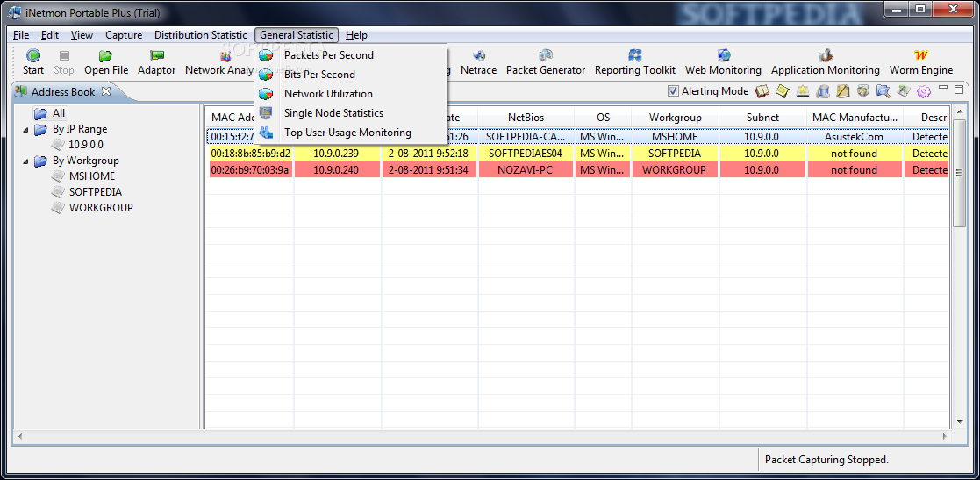Minimize the Address Book panel view
The width and height of the screenshot is (980, 480).
click(942, 89)
